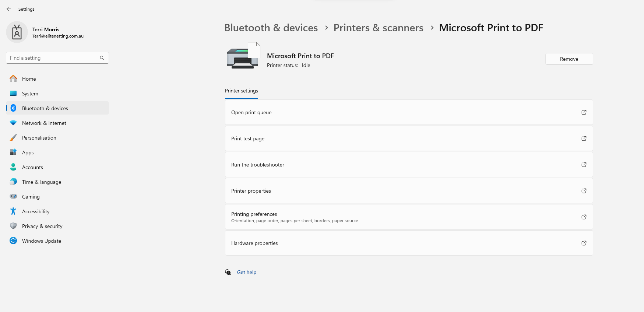The height and width of the screenshot is (312, 644).
Task: Click the Microsoft Print to PDF printer icon
Action: click(244, 56)
